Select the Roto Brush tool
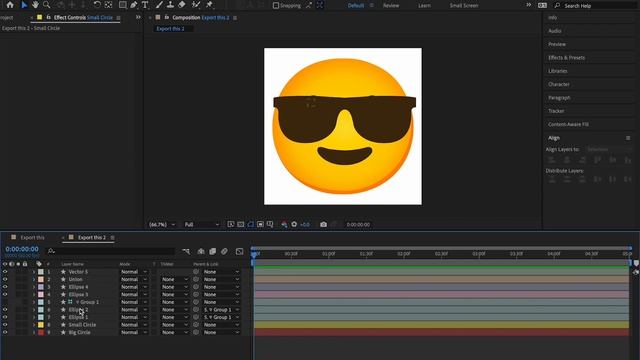Viewport: 640px width, 360px height. pos(196,5)
